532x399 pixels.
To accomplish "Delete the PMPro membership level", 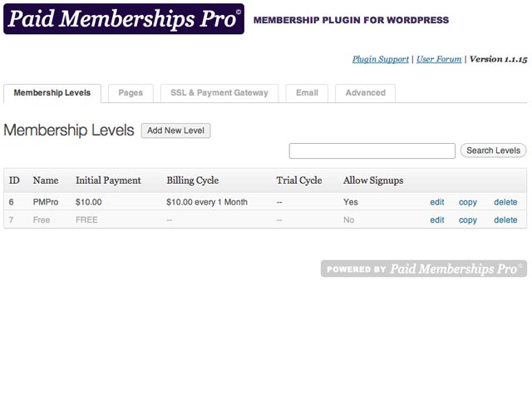I will 505,202.
